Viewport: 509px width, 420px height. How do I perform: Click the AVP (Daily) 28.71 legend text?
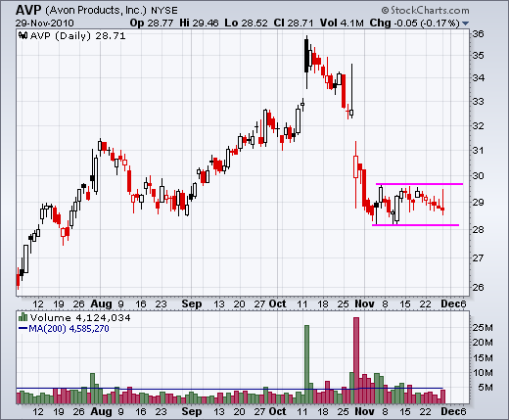(x=78, y=35)
